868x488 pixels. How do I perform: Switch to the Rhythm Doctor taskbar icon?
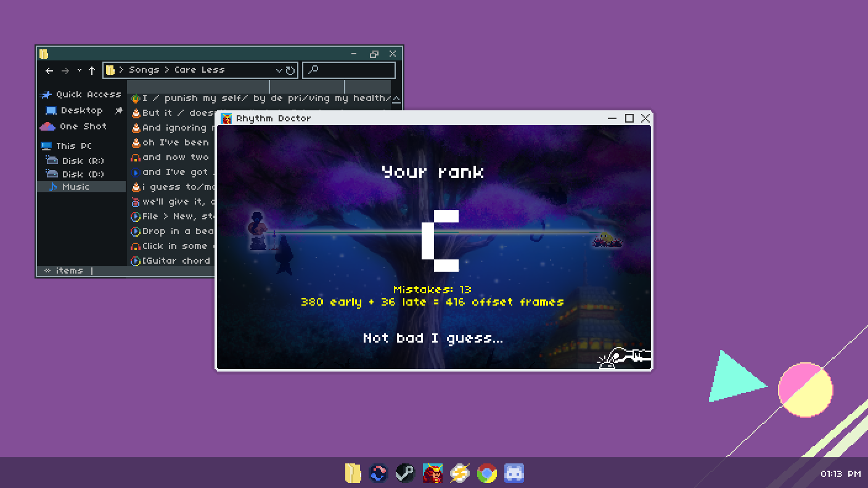(x=433, y=473)
